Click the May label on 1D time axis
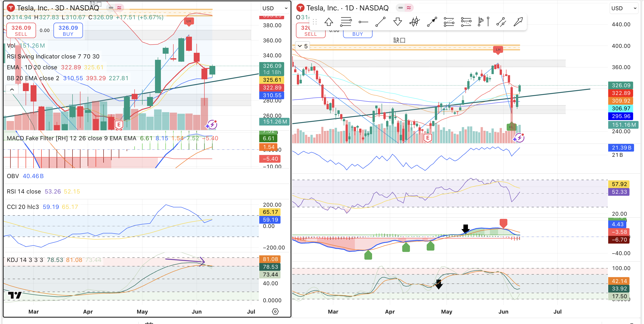 pos(446,312)
